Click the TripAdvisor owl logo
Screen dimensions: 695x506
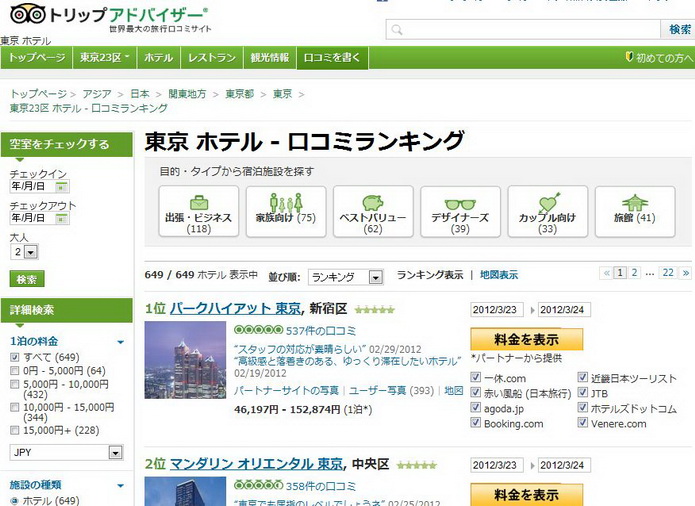(27, 15)
